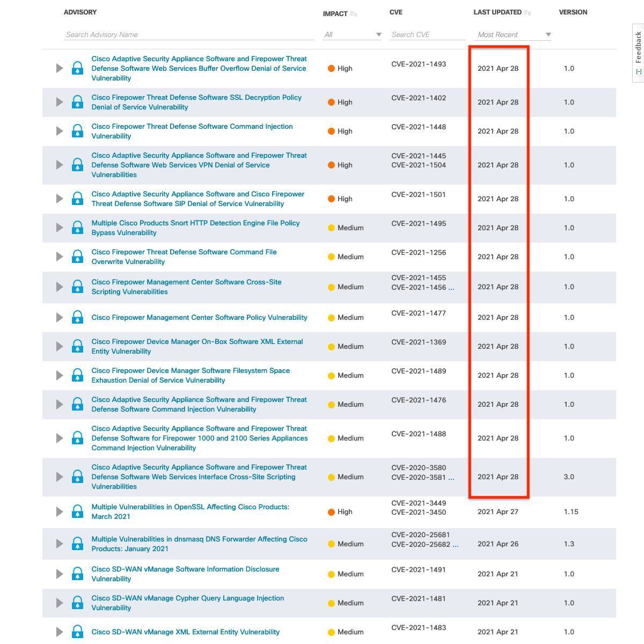Open Web Services Buffer Overflow Denial of Service advisory
The image size is (644, 644).
pos(199,68)
